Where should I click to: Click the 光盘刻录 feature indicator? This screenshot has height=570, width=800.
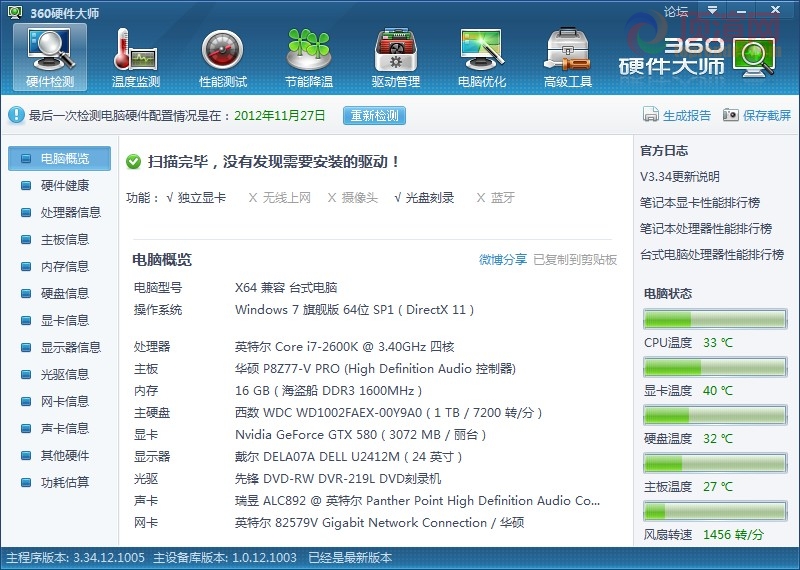point(424,198)
